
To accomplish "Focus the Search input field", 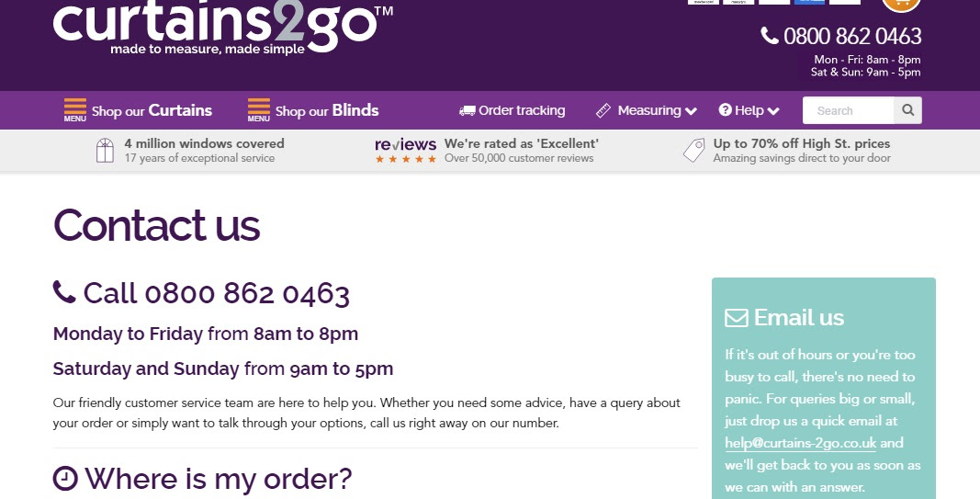I will [x=848, y=110].
